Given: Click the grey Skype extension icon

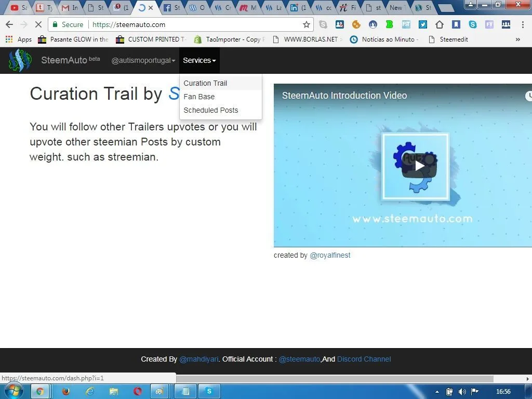Looking at the screenshot, I should [x=323, y=24].
